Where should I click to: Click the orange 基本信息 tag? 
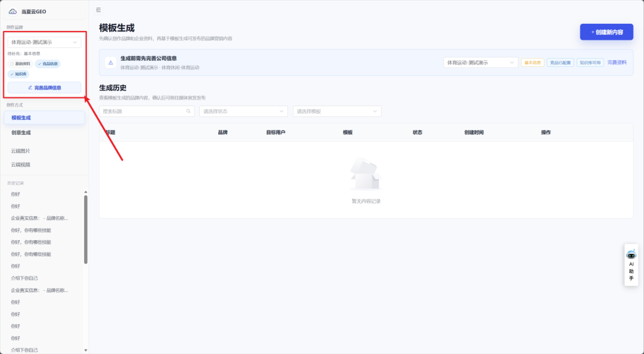tap(532, 63)
